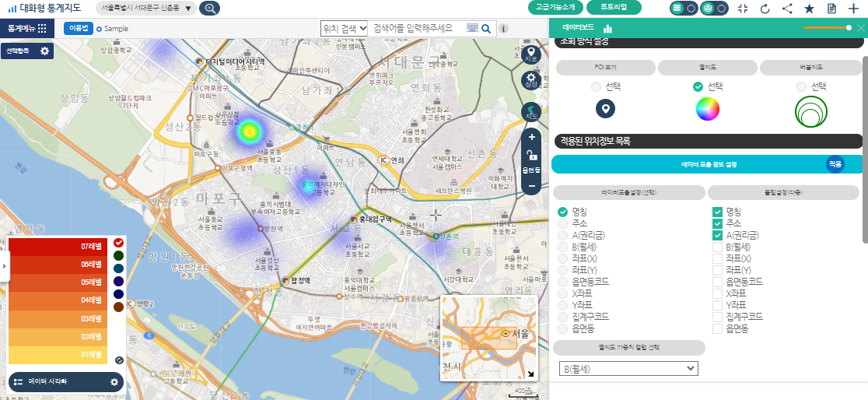Uncheck the 주소 tooltip checkbox
868x400 pixels.
718,223
